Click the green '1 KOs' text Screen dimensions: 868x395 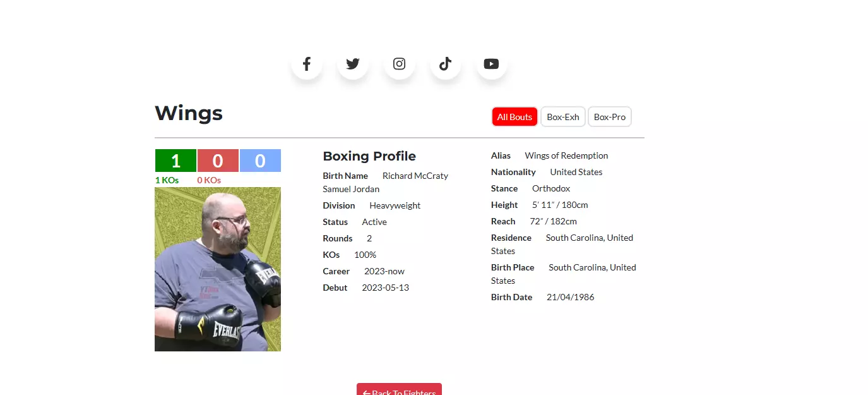pyautogui.click(x=167, y=180)
